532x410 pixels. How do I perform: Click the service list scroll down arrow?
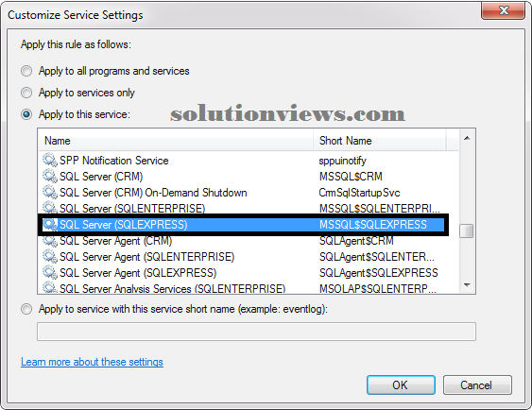pos(467,285)
